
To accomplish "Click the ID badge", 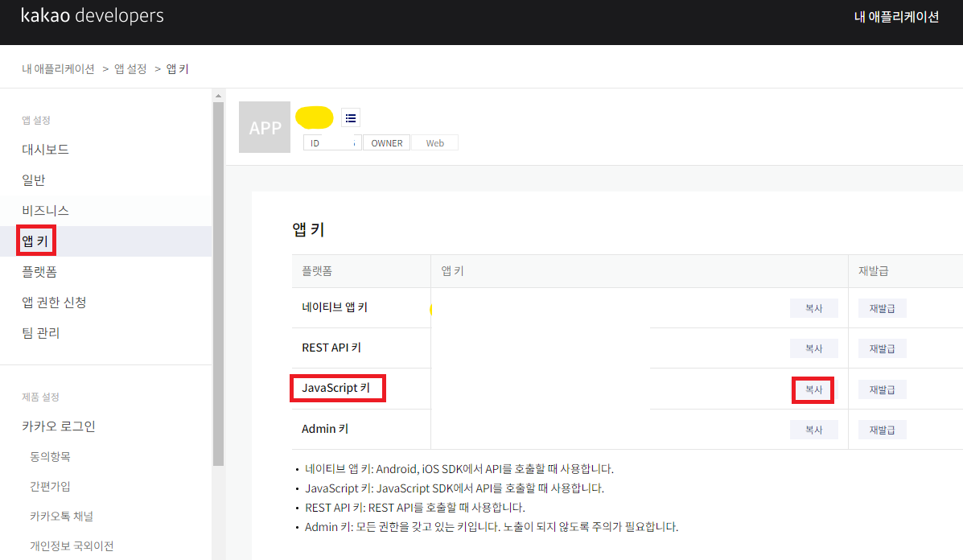I will [x=332, y=143].
